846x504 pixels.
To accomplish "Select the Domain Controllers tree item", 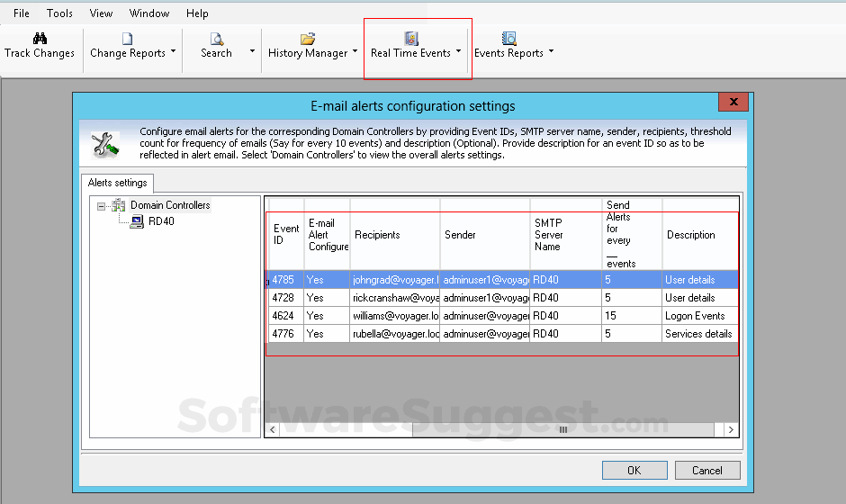I will click(x=170, y=205).
